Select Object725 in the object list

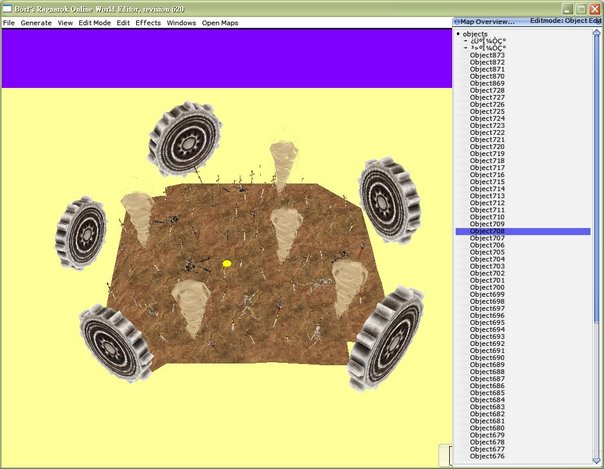pos(487,111)
